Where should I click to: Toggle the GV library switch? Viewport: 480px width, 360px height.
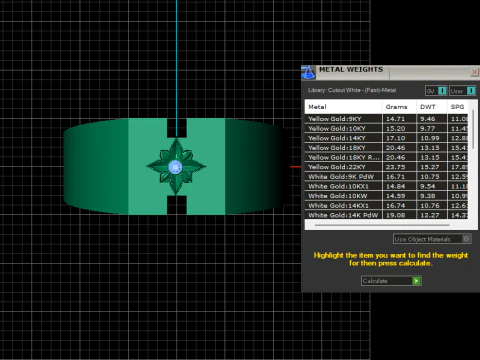[x=436, y=91]
